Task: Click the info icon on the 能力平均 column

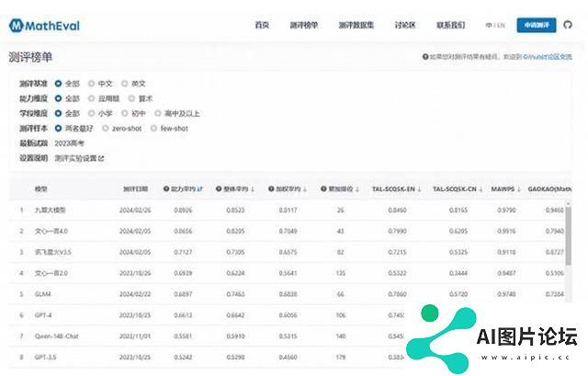Action: pos(166,188)
